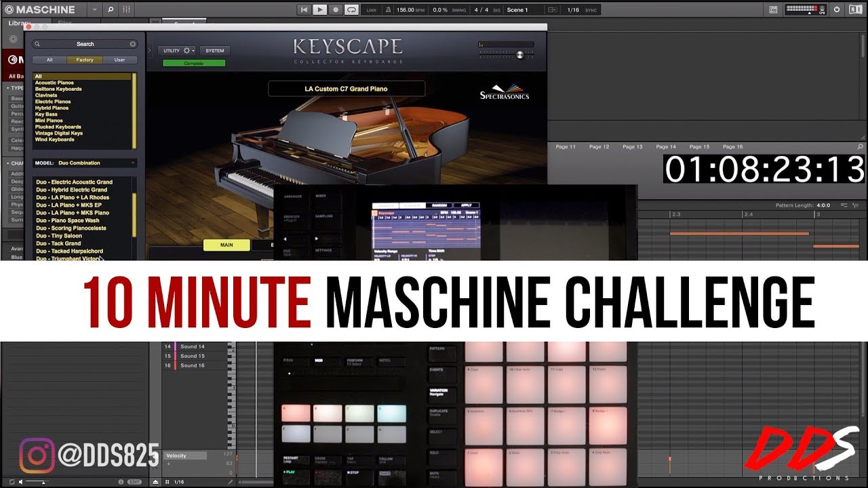This screenshot has height=488, width=868.
Task: Click the Pattern Length 4:0:0 value
Action: (824, 205)
